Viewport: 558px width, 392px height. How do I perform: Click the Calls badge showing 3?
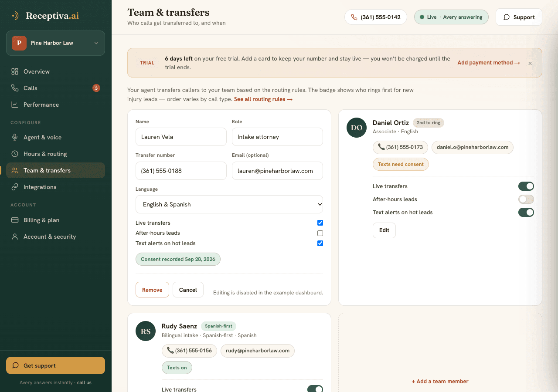pyautogui.click(x=96, y=88)
